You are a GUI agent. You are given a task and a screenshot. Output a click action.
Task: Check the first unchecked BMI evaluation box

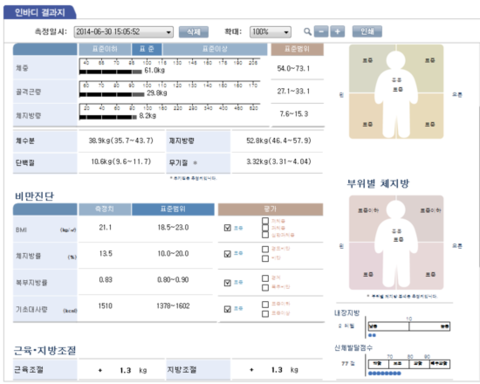[x=265, y=221]
